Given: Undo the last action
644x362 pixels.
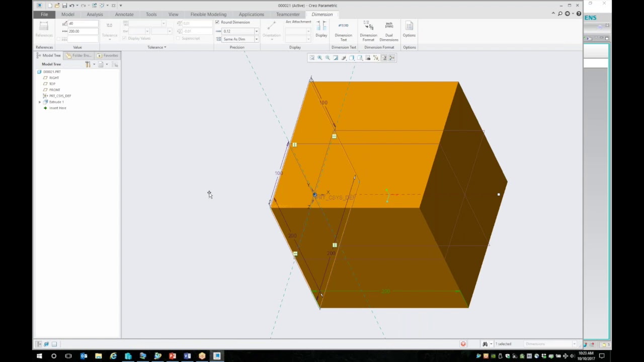Looking at the screenshot, I should (71, 6).
